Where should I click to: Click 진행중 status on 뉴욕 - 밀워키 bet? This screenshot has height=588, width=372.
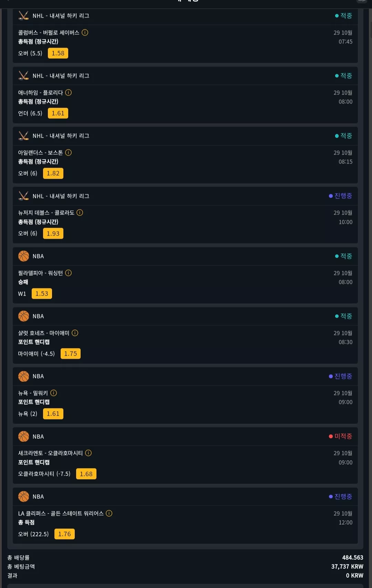tap(341, 376)
